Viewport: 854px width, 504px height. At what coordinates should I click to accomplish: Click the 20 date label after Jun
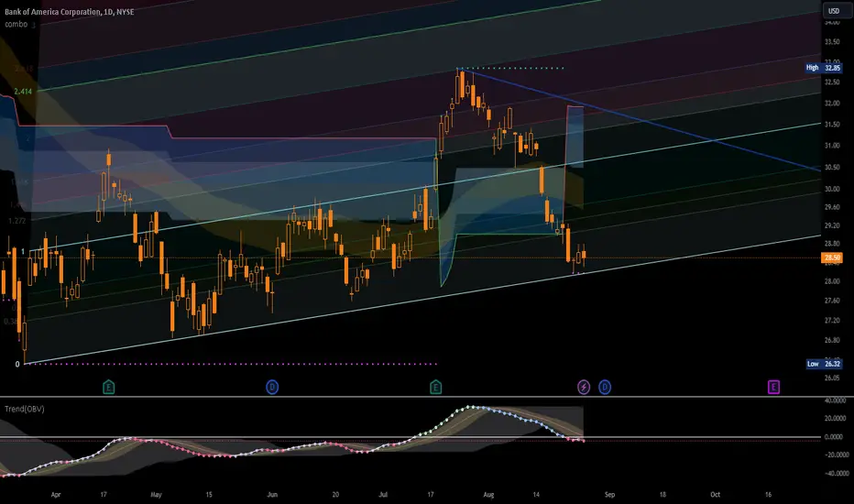point(335,495)
